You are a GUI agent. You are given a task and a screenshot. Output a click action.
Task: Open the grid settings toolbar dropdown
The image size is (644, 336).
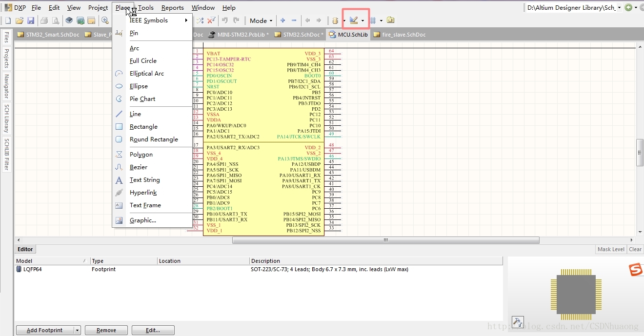tap(381, 21)
